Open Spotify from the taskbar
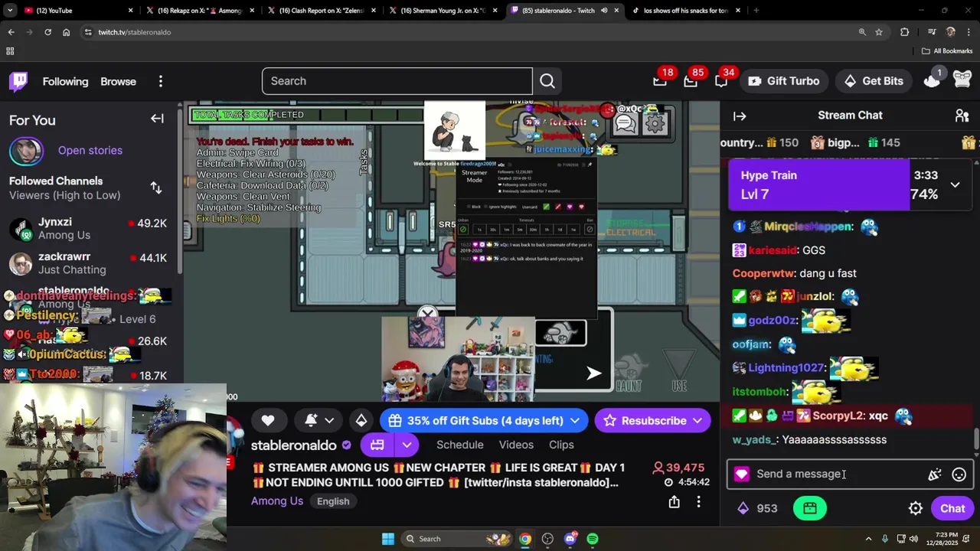The height and width of the screenshot is (551, 980). (593, 539)
